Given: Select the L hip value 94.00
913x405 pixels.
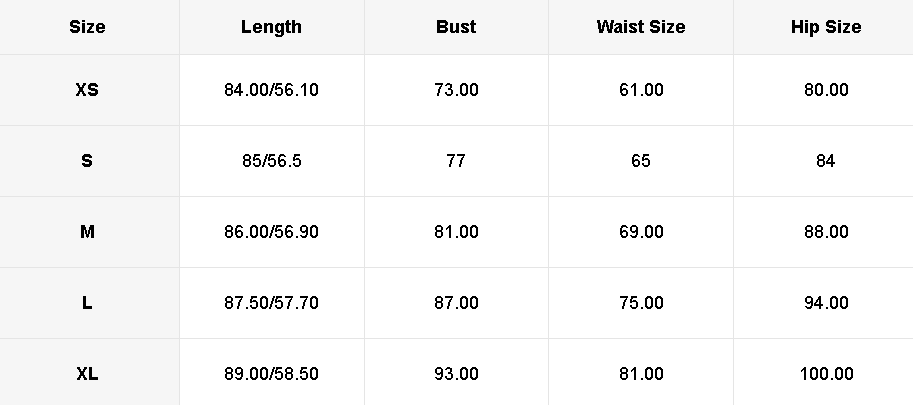Looking at the screenshot, I should point(826,303).
